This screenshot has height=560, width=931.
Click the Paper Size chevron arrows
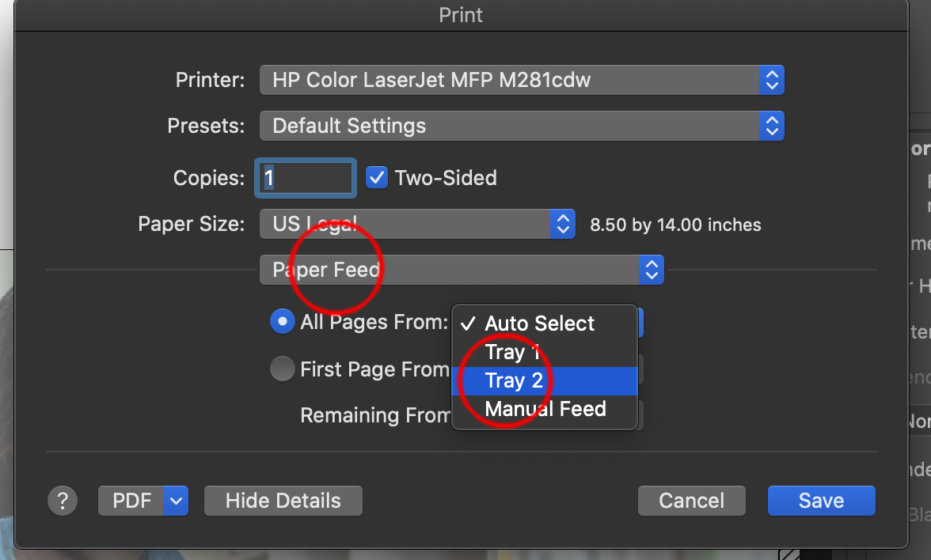click(563, 224)
